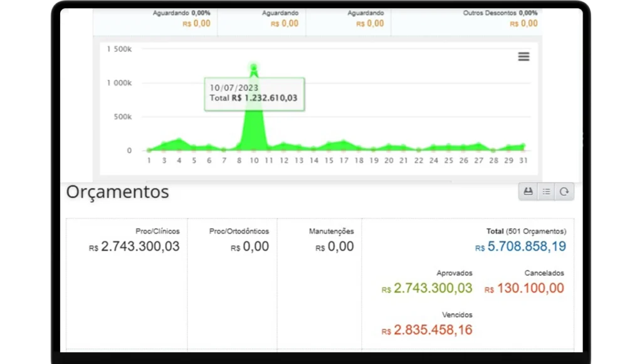This screenshot has width=642, height=364.
Task: Click the Proc/Ortodônticos value 0,00
Action: pos(255,247)
